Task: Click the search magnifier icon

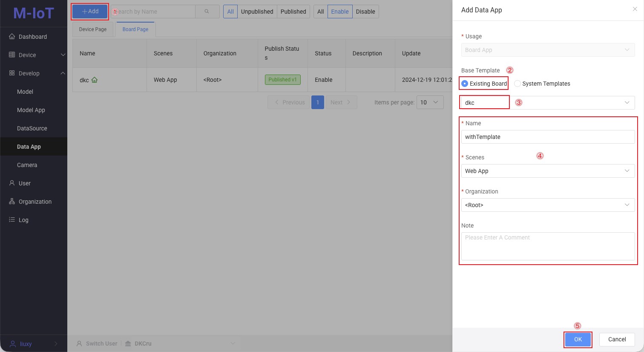Action: point(207,12)
